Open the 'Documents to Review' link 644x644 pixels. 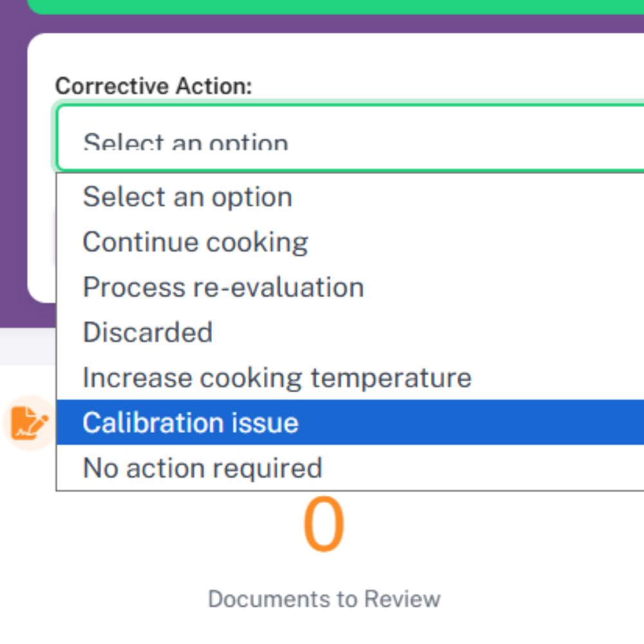click(324, 599)
